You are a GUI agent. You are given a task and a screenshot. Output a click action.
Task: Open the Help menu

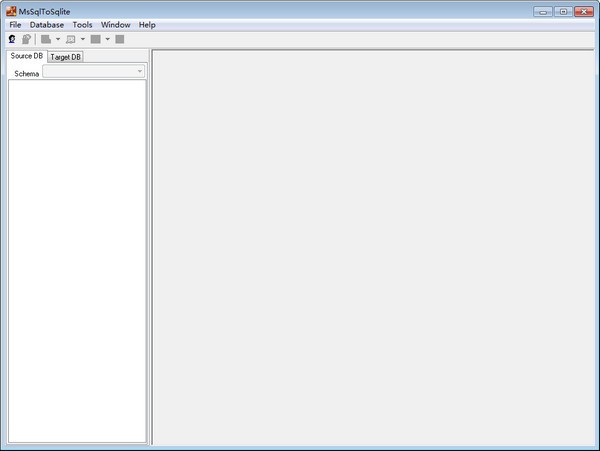147,24
